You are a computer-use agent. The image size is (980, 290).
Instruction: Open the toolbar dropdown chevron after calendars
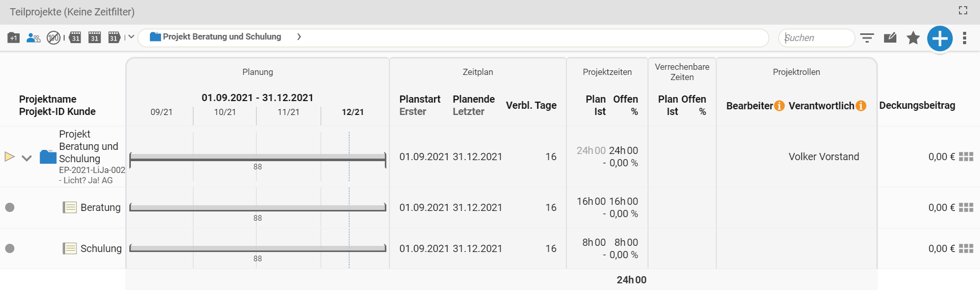[x=131, y=37]
